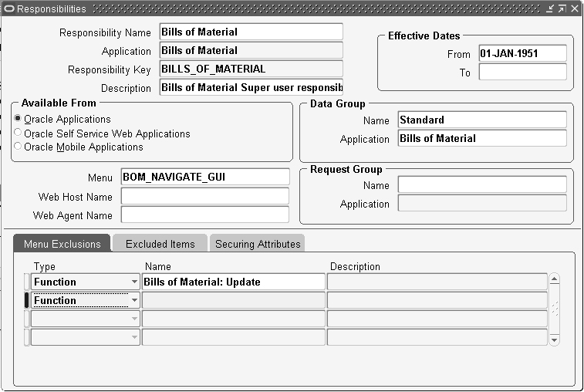Open the Securing Attributes tab
The height and width of the screenshot is (392, 584).
click(258, 244)
